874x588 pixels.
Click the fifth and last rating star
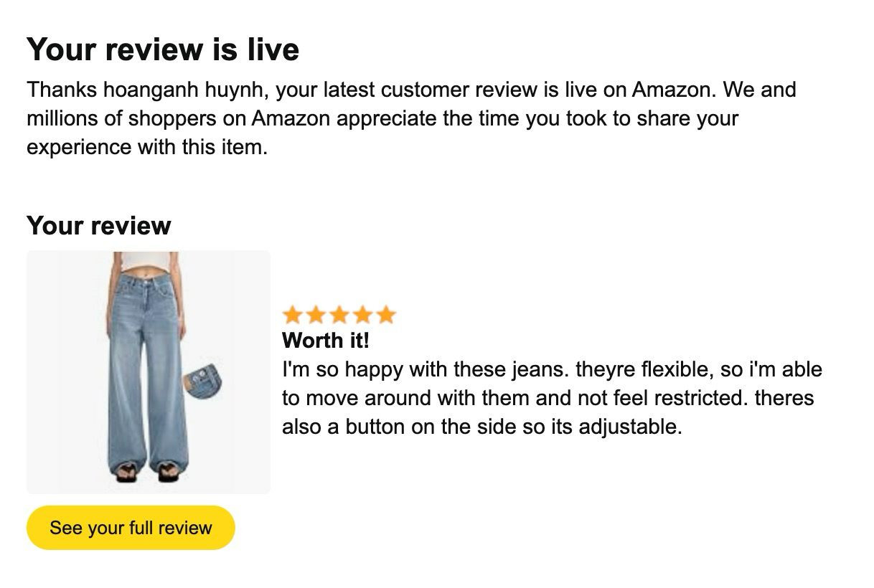tap(386, 315)
